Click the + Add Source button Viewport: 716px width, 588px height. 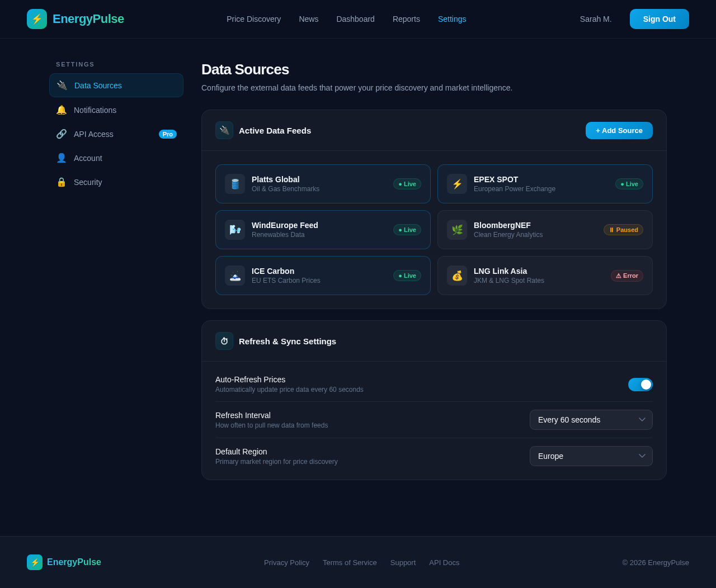(x=619, y=130)
